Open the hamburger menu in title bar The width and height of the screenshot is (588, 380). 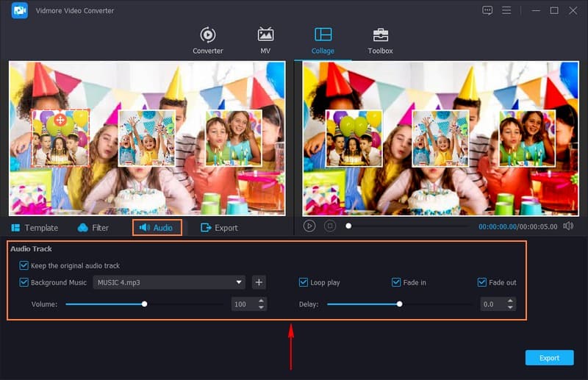506,10
